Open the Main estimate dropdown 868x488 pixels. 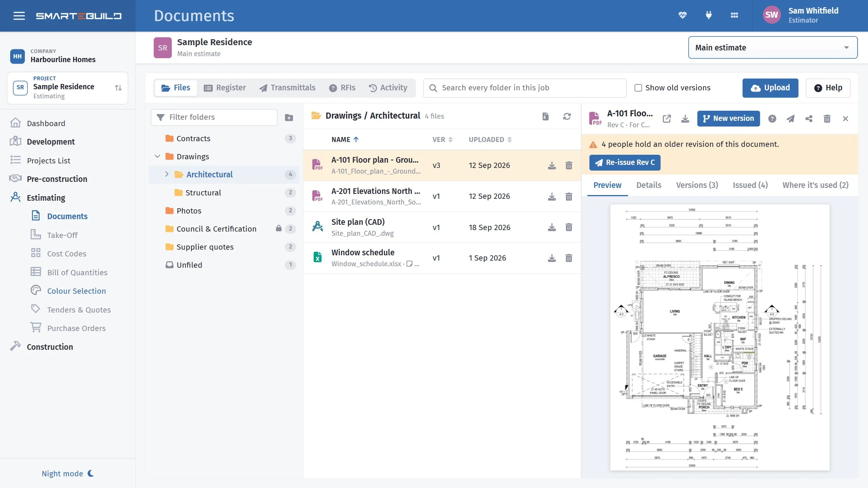[773, 47]
